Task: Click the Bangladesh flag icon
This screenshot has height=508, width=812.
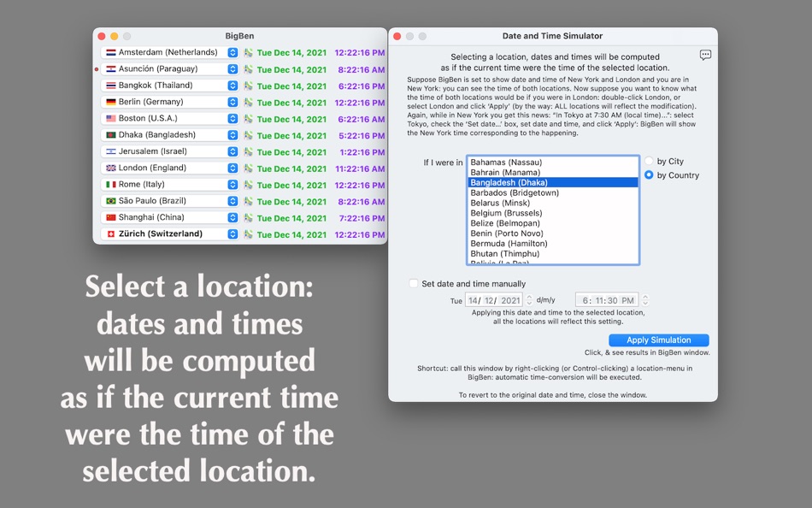Action: (111, 135)
